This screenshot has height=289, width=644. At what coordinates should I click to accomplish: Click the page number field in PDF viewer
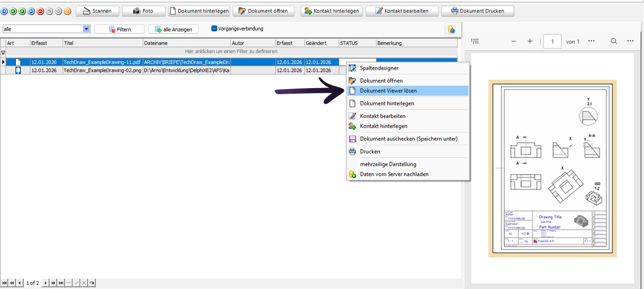[552, 41]
